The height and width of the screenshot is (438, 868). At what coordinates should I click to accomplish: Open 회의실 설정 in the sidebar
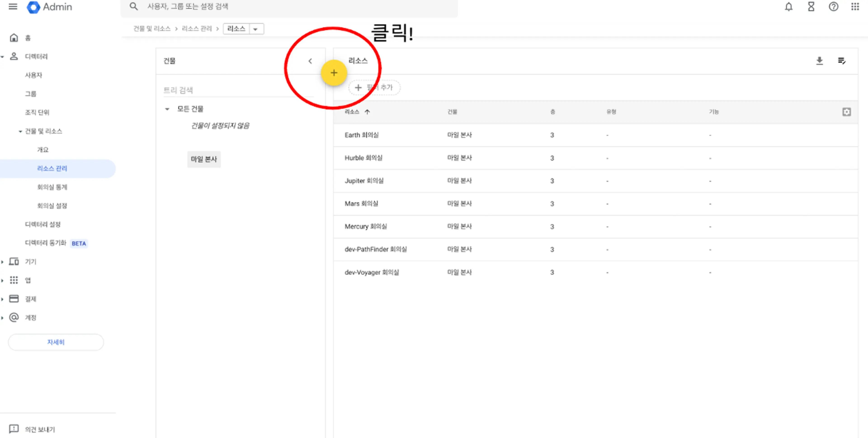point(52,205)
